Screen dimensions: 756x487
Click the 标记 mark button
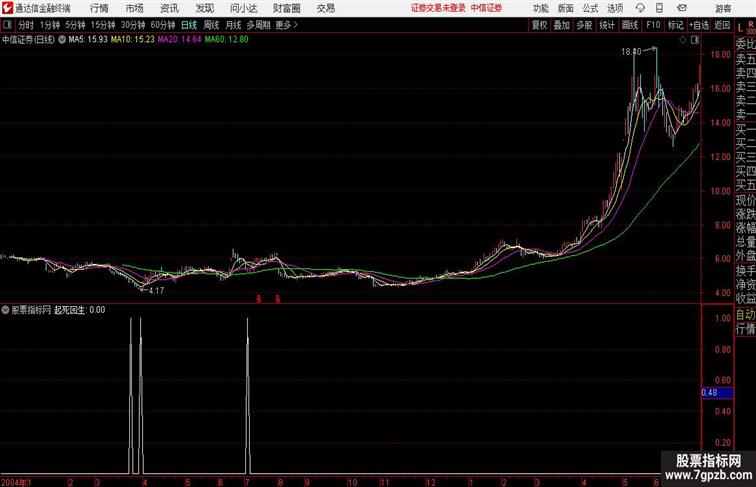[x=675, y=25]
